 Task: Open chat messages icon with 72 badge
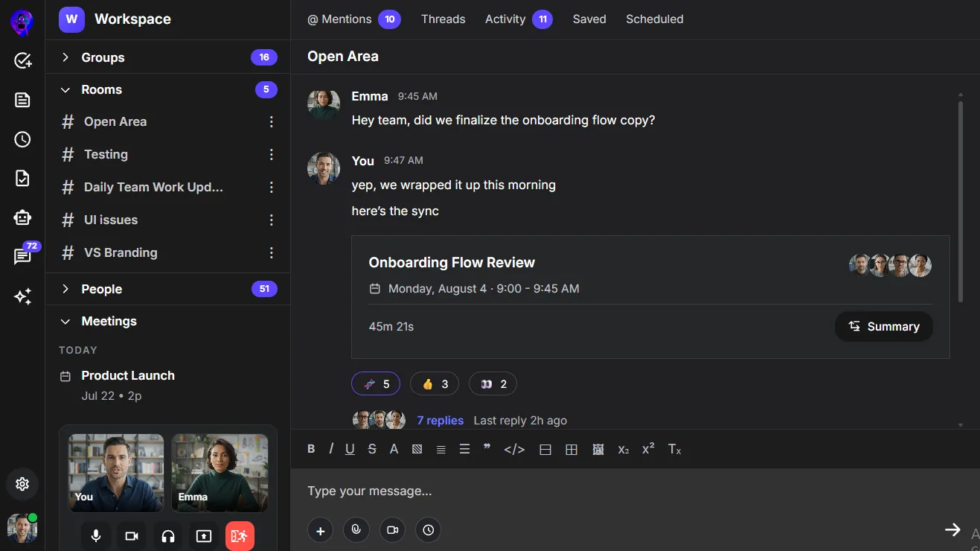[23, 255]
